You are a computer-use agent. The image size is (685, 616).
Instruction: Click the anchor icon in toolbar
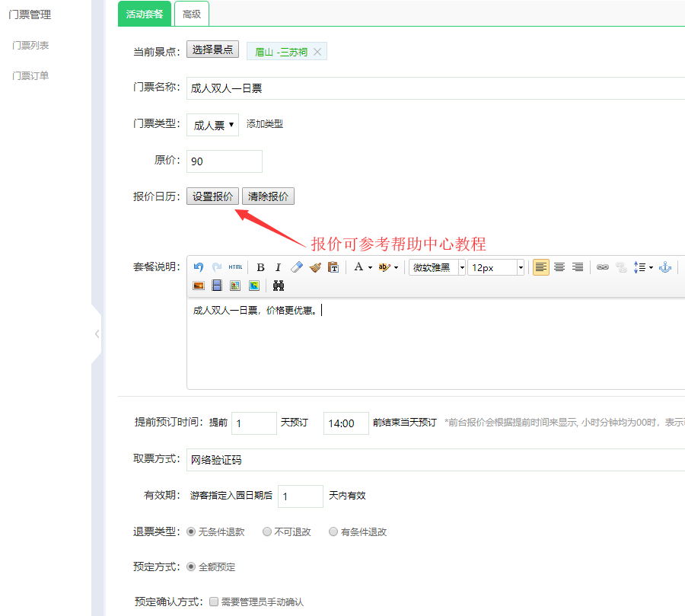tap(664, 267)
